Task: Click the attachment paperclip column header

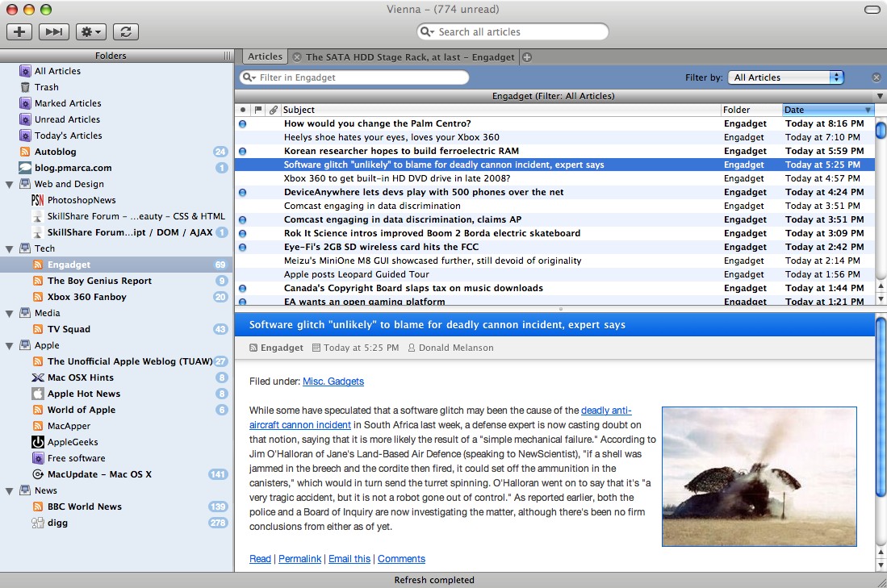Action: (x=274, y=110)
